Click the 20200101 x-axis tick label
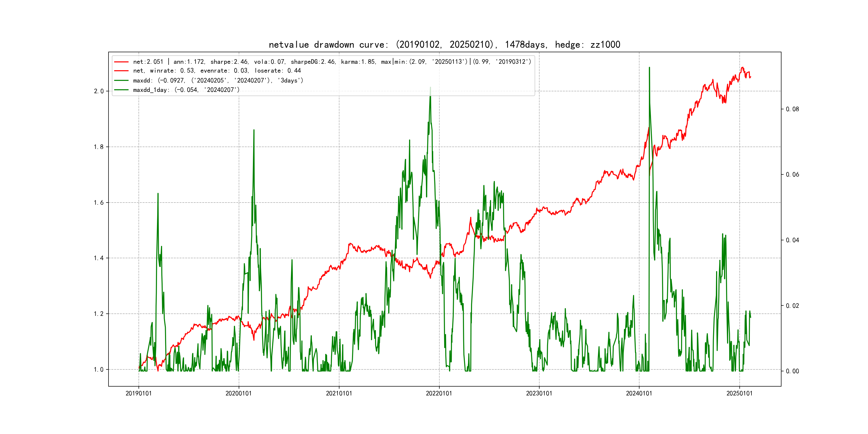 (x=238, y=393)
